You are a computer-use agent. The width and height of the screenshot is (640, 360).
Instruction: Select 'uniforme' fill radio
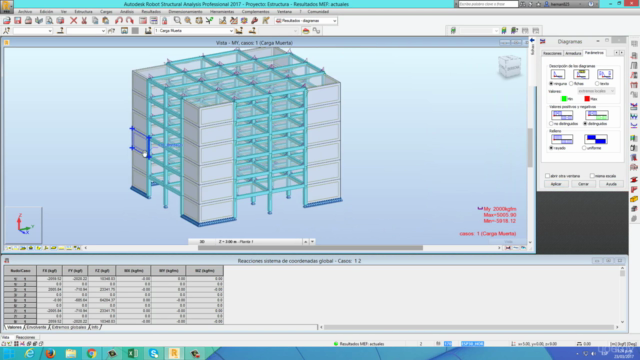(x=584, y=148)
